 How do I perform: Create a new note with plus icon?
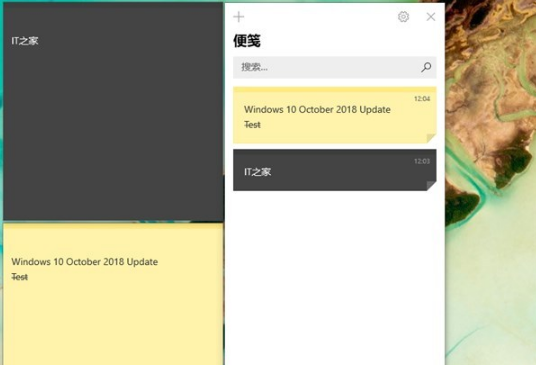[239, 17]
